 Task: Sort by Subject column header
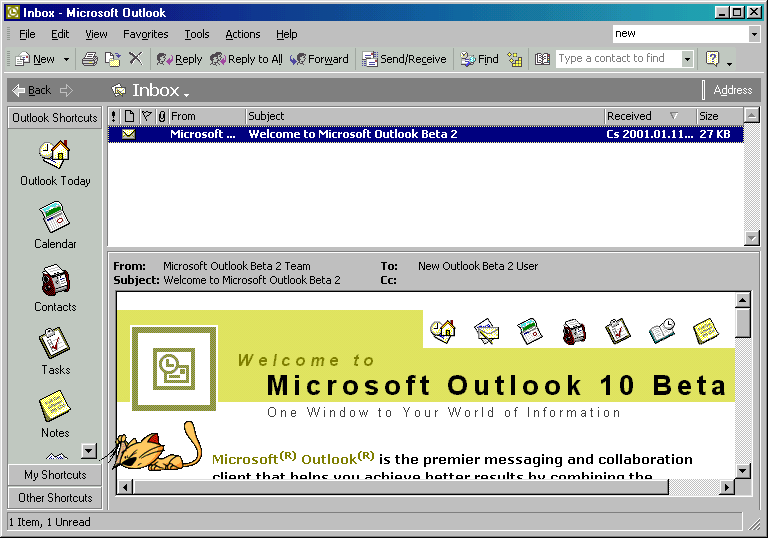pyautogui.click(x=425, y=117)
